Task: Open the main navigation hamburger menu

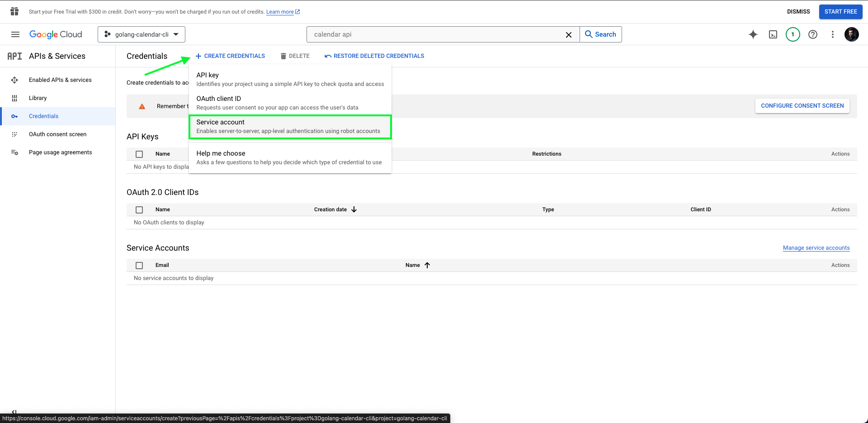Action: coord(15,34)
